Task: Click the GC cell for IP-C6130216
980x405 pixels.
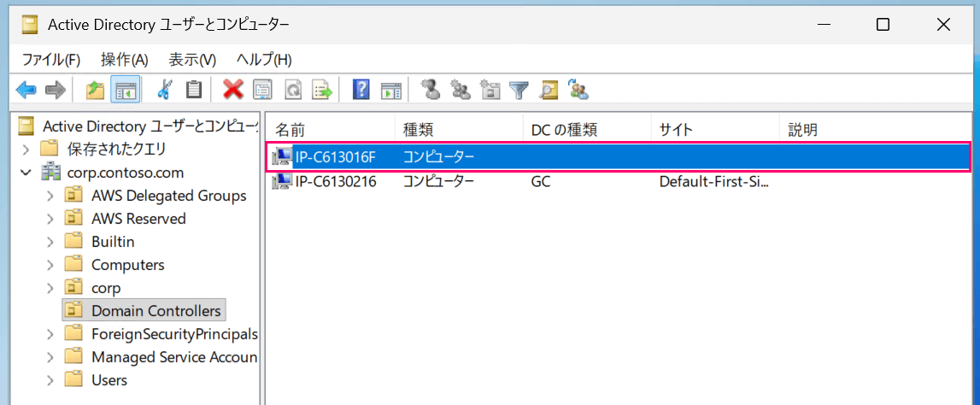Action: 541,182
